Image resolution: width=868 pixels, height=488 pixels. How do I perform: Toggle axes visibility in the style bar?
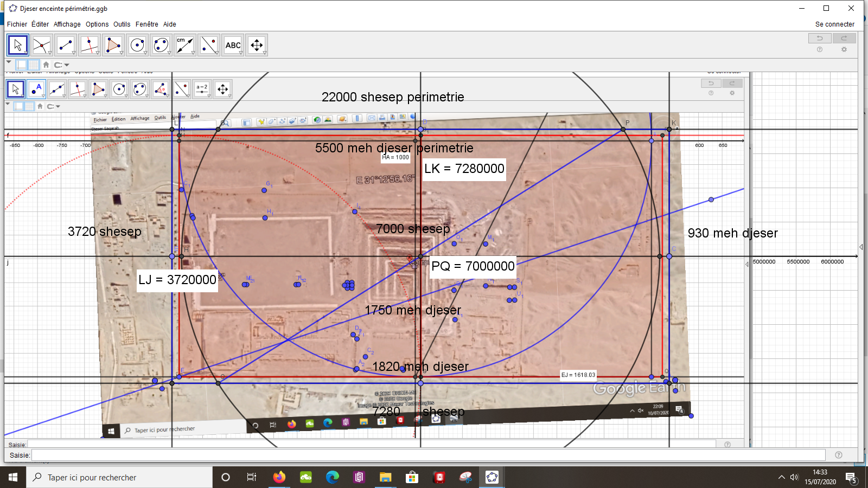(x=22, y=65)
